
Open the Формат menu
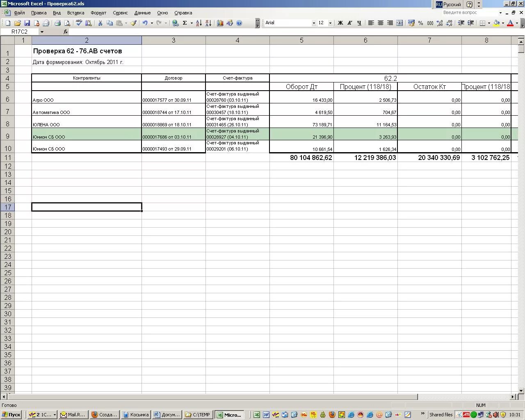point(98,13)
